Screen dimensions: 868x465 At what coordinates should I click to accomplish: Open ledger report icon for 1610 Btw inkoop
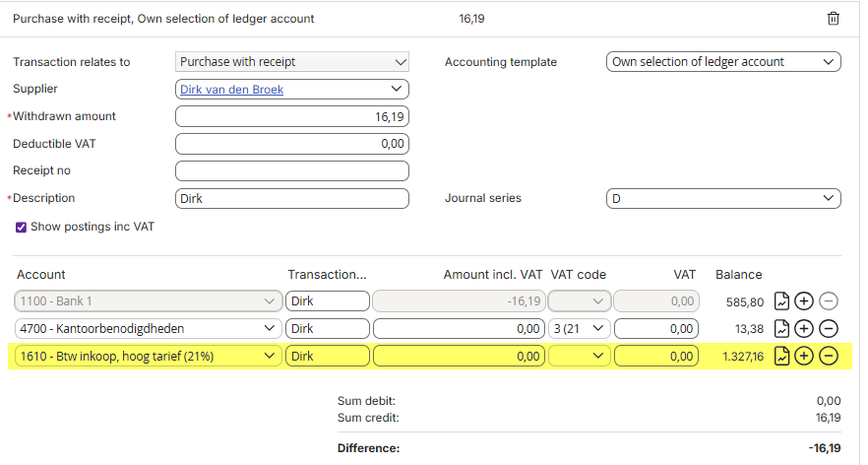tap(781, 356)
